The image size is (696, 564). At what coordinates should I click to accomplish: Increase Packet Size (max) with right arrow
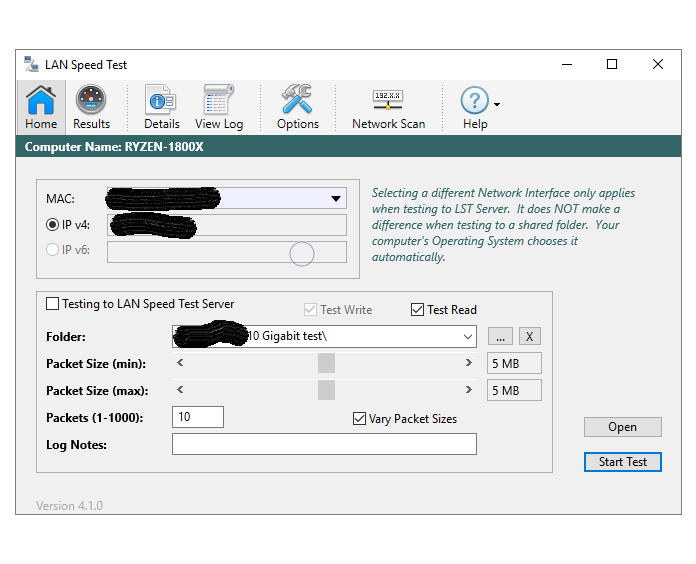click(468, 390)
